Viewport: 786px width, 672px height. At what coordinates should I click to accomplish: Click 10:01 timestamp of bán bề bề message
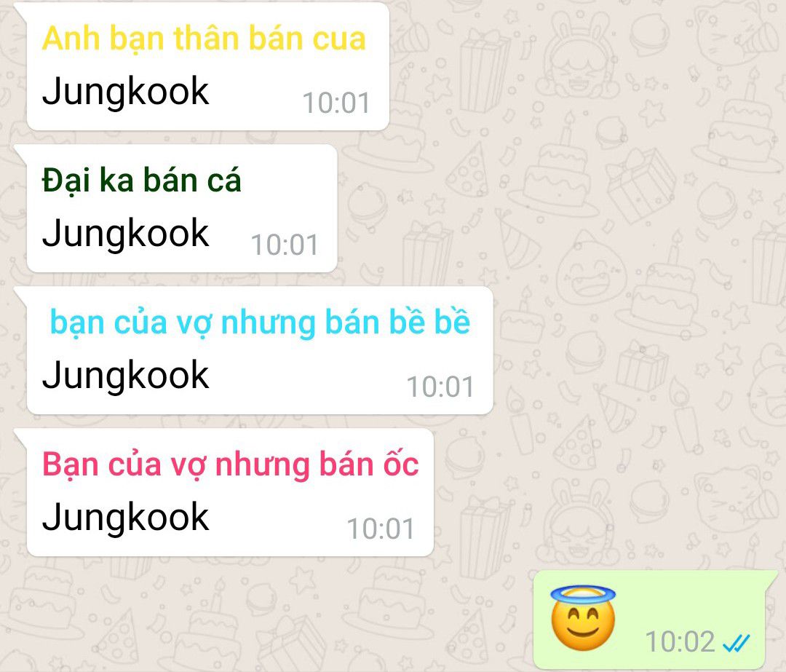click(x=440, y=387)
